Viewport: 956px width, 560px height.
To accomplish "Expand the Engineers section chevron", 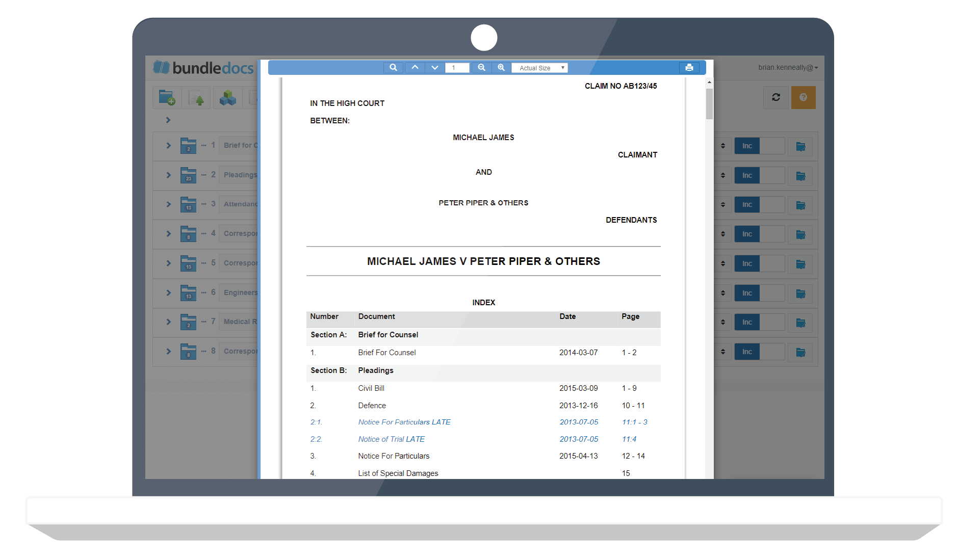I will [x=168, y=292].
